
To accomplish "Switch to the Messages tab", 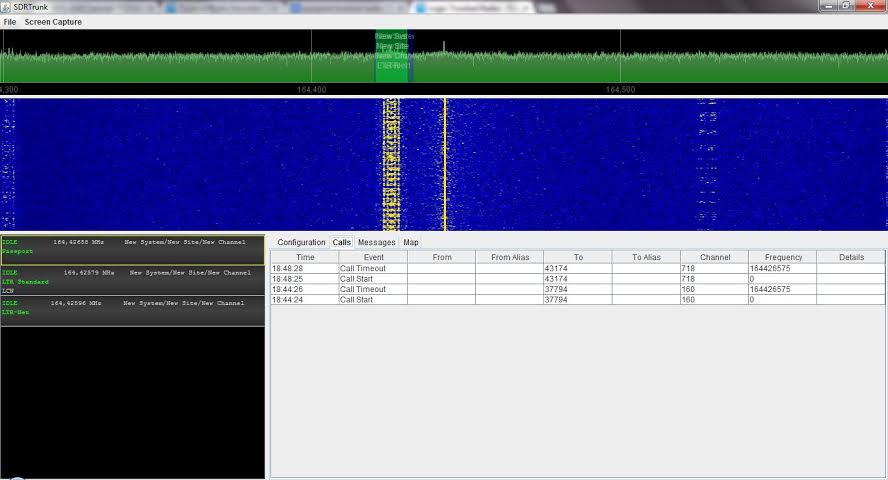I will pos(377,242).
